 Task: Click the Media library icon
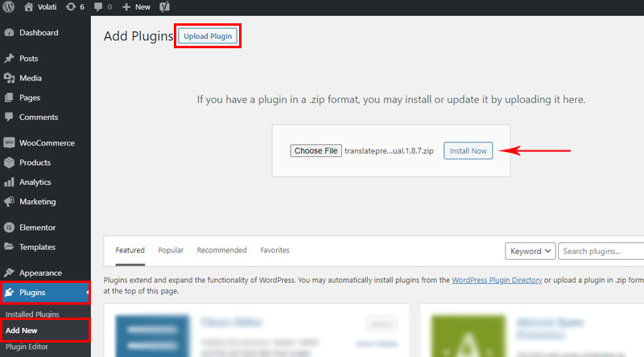[9, 78]
